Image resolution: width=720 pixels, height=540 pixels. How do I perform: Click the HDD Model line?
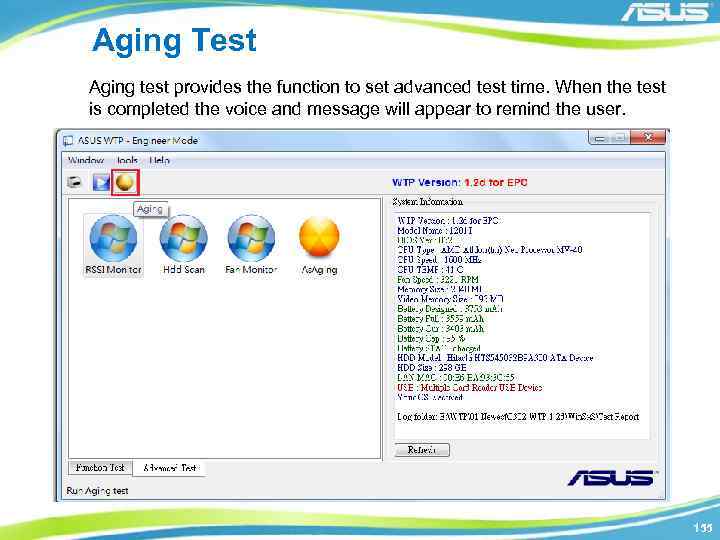[x=495, y=357]
